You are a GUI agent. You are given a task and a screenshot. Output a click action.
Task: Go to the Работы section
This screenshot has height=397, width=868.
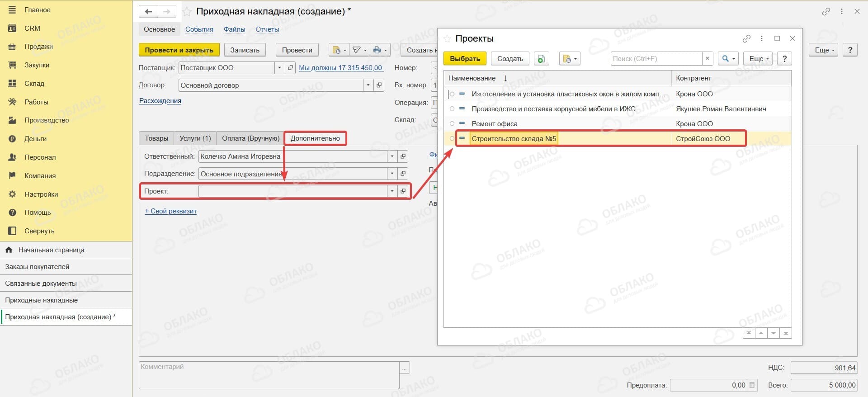point(36,102)
